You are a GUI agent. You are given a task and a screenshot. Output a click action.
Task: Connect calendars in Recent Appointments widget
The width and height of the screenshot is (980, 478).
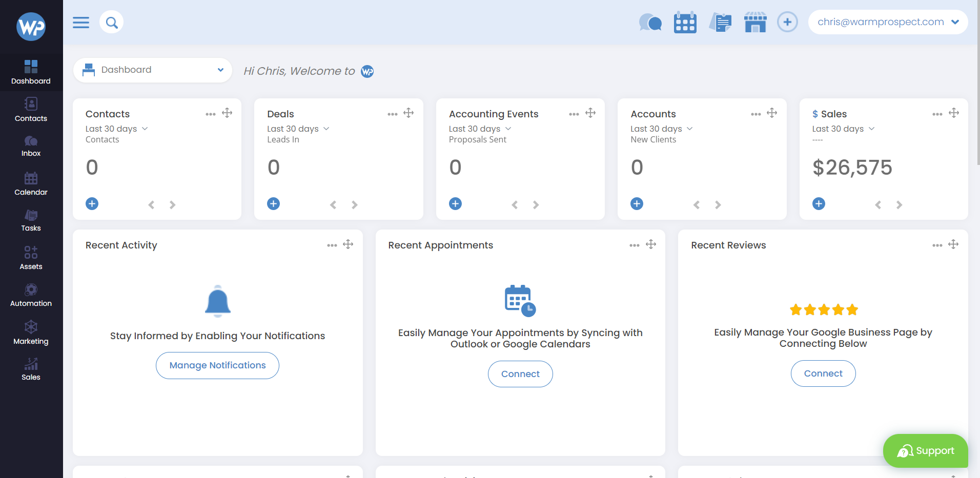click(x=520, y=373)
